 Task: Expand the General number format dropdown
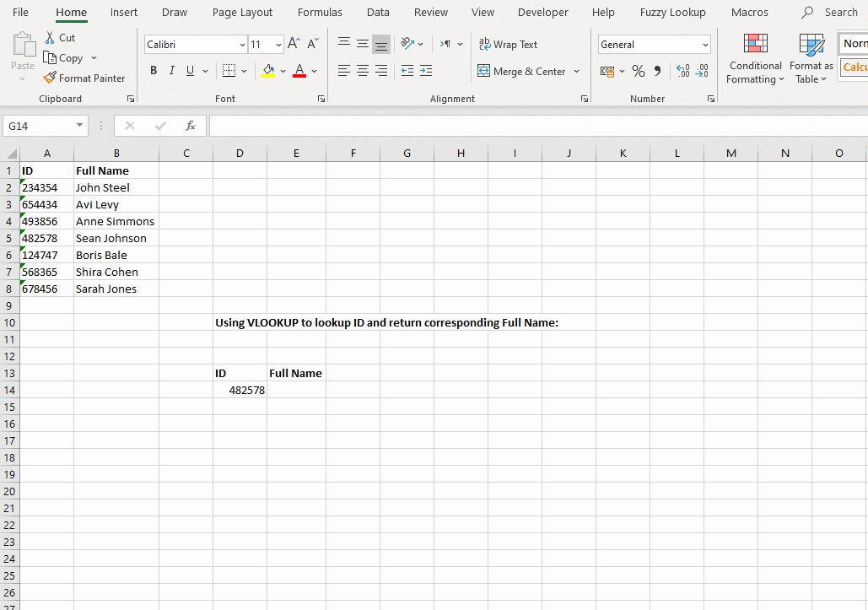705,45
